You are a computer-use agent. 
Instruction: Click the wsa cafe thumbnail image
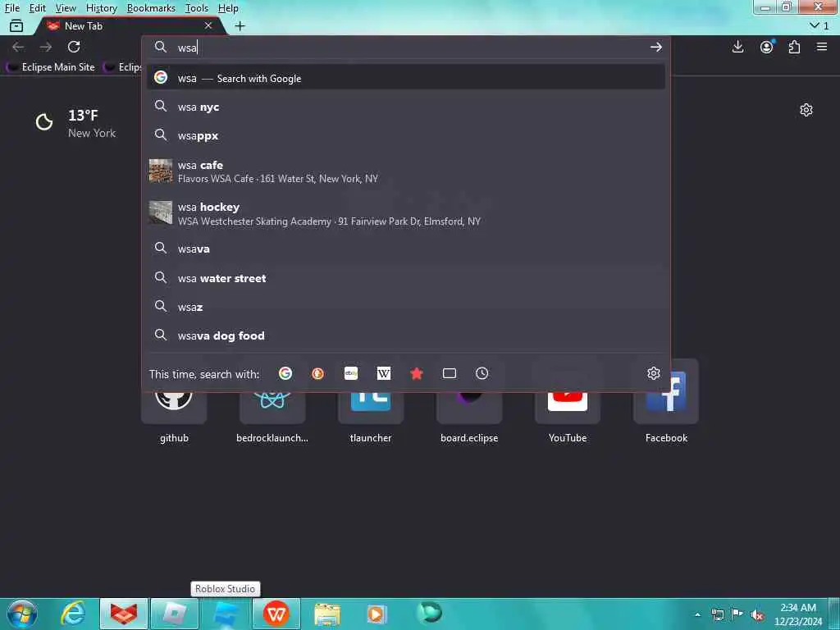pos(161,171)
